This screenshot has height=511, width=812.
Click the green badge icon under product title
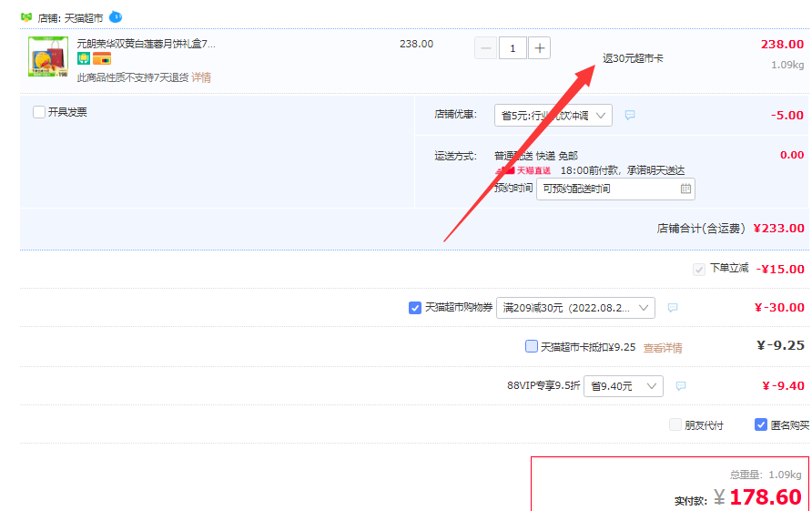coord(84,58)
